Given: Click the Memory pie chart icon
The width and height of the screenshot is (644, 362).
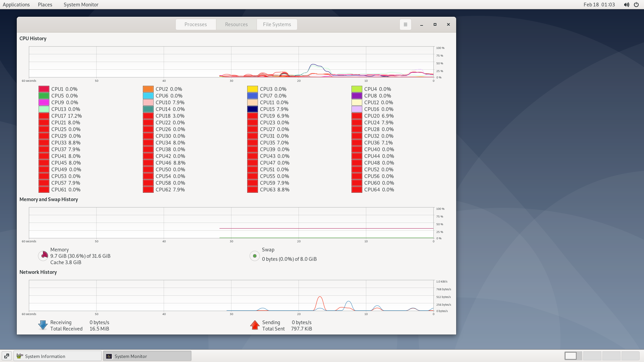Looking at the screenshot, I should point(43,256).
